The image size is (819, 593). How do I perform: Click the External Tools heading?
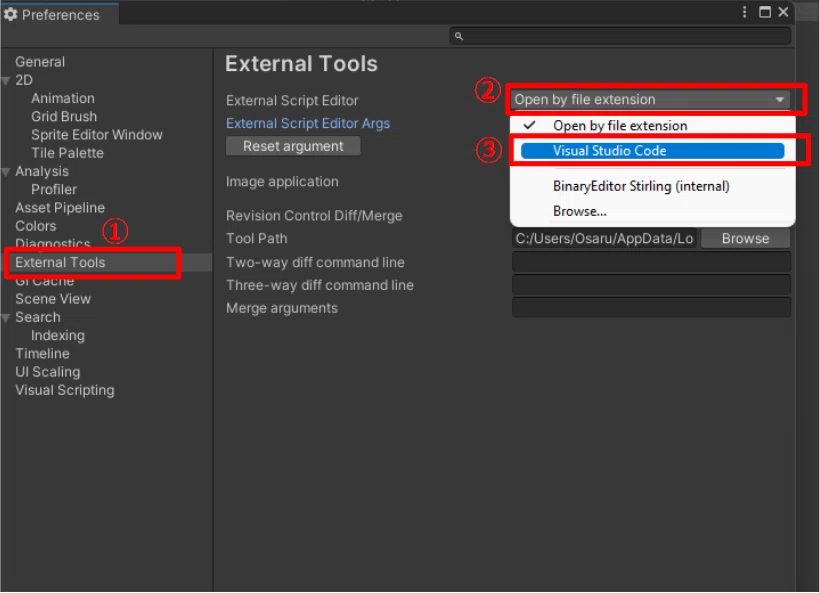(x=301, y=64)
